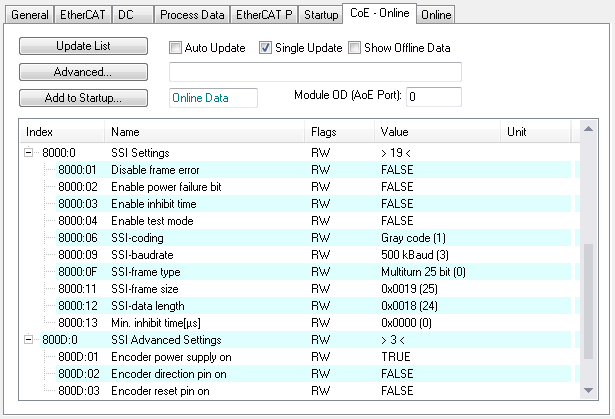Viewport: 615px width, 419px height.
Task: Select the CoE - Online tab
Action: tap(379, 13)
